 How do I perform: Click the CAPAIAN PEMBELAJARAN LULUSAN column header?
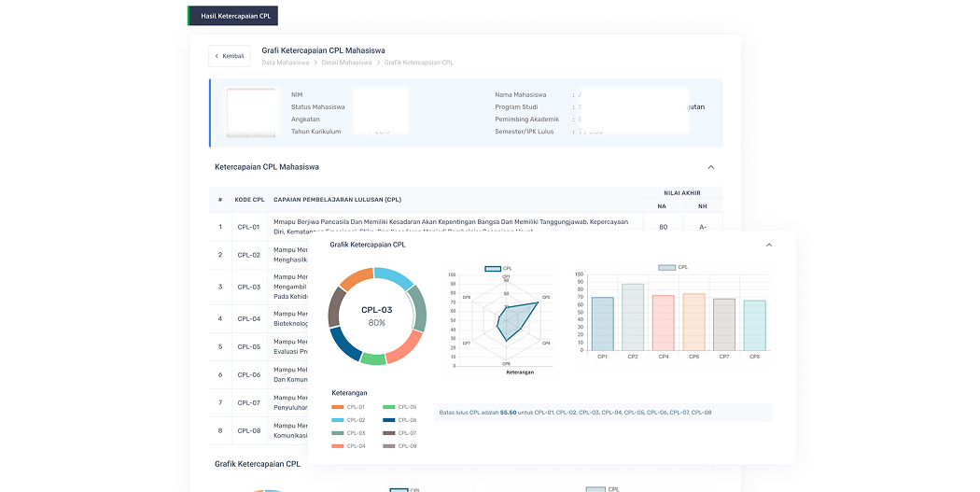338,200
